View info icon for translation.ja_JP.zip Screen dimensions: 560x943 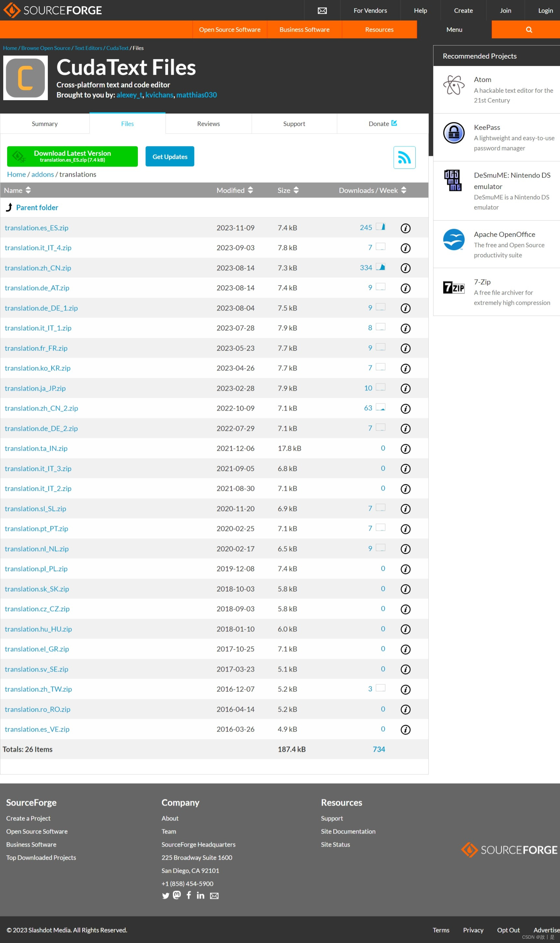(405, 388)
